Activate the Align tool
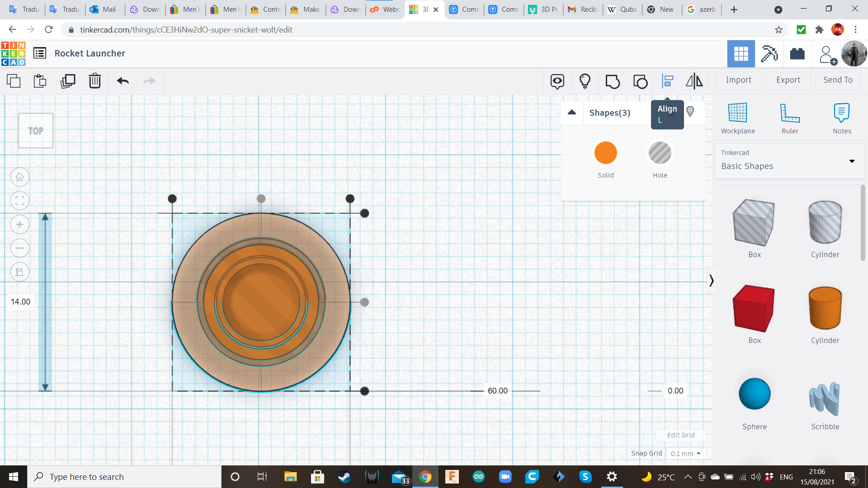 pos(667,81)
